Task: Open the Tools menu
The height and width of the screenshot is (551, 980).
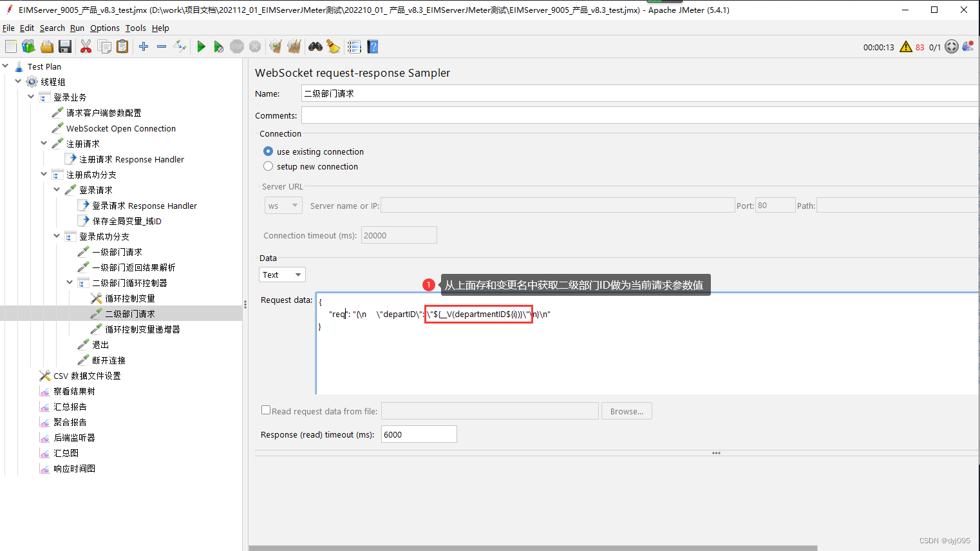Action: pos(135,28)
